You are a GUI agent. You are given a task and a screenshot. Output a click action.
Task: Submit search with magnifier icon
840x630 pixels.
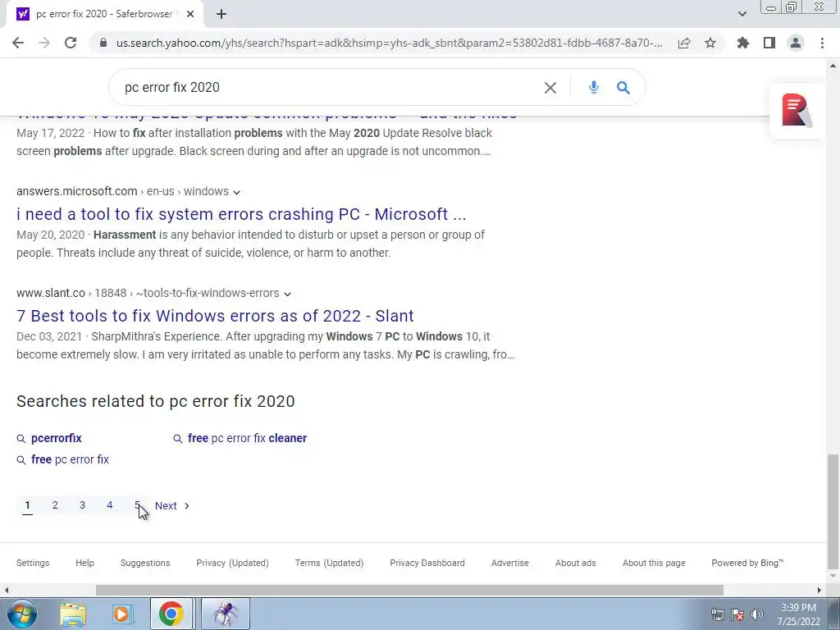pos(623,87)
